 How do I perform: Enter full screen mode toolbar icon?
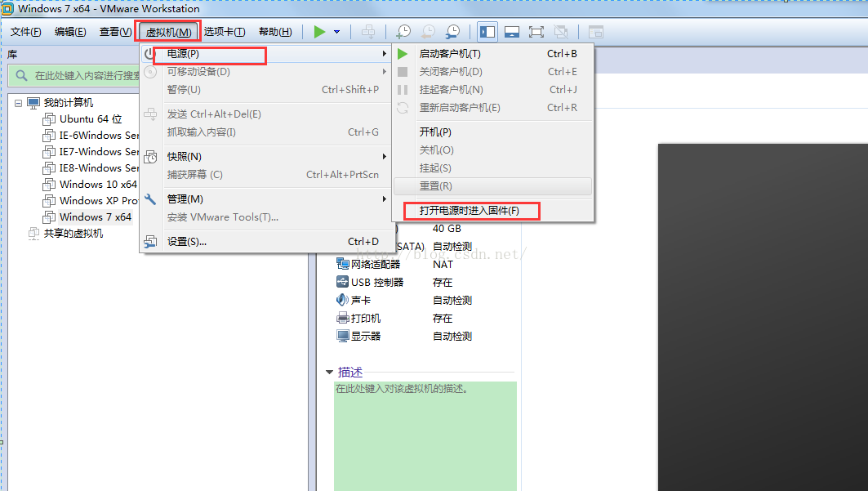pos(536,32)
